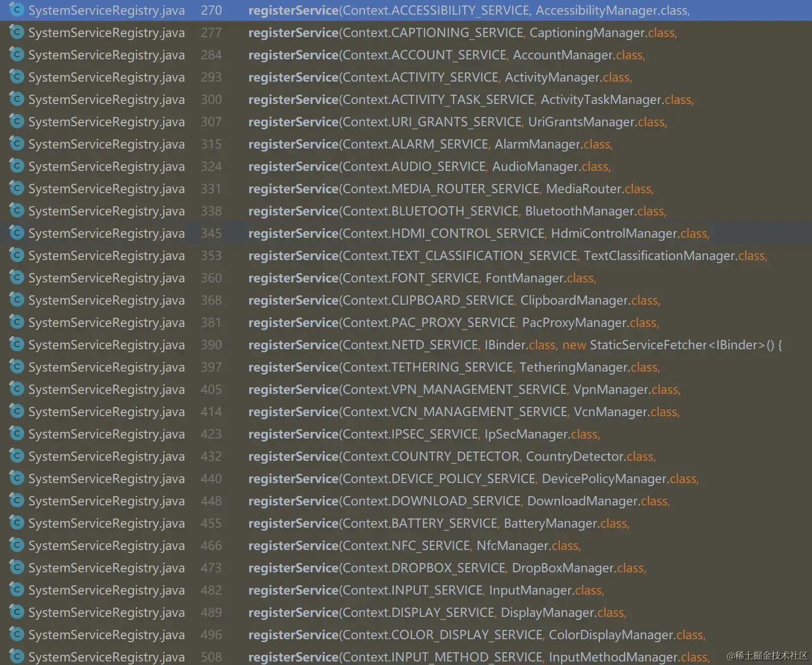Viewport: 812px width, 665px height.
Task: Click SystemServiceRegistry.java file name at line 473
Action: point(106,568)
